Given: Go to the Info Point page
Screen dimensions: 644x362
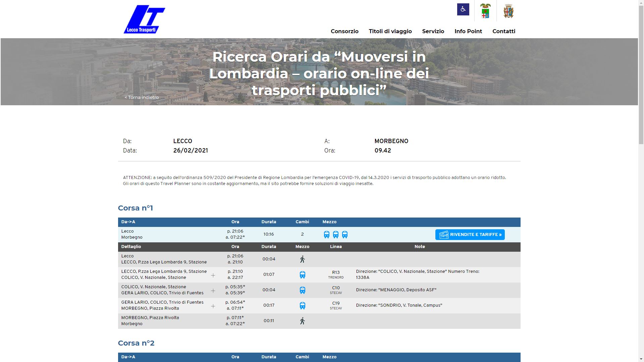Looking at the screenshot, I should point(468,31).
